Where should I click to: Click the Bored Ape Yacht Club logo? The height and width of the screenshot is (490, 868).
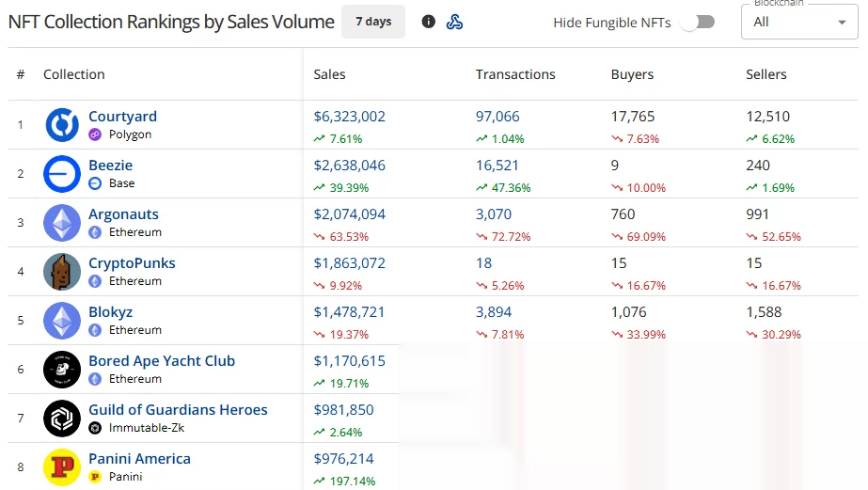pos(62,370)
